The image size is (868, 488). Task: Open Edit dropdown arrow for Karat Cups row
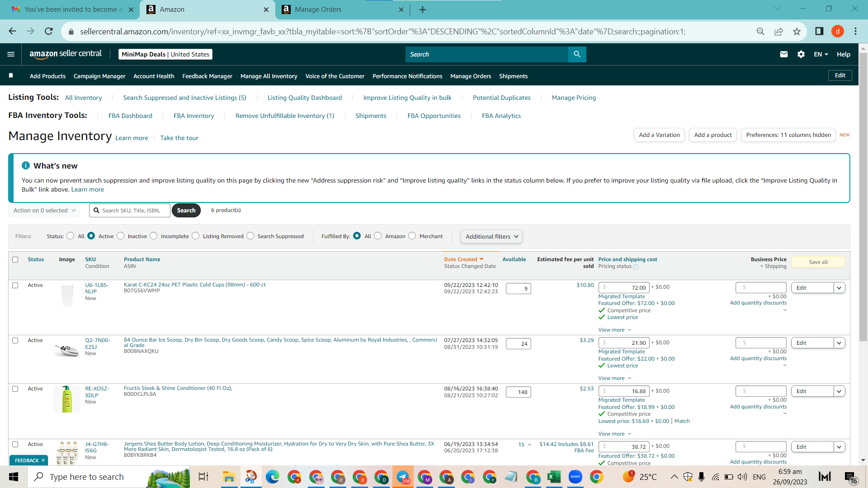point(840,288)
